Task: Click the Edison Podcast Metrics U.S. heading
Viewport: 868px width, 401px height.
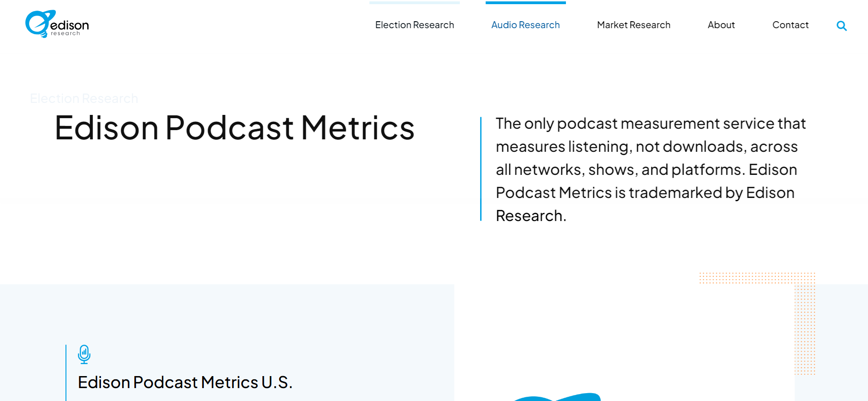Action: [185, 383]
